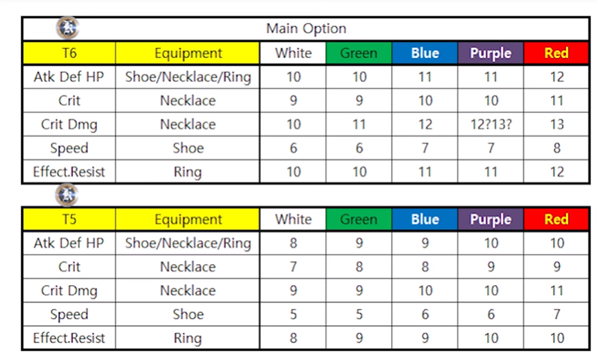Click the yellow T6 header cell

coord(69,53)
